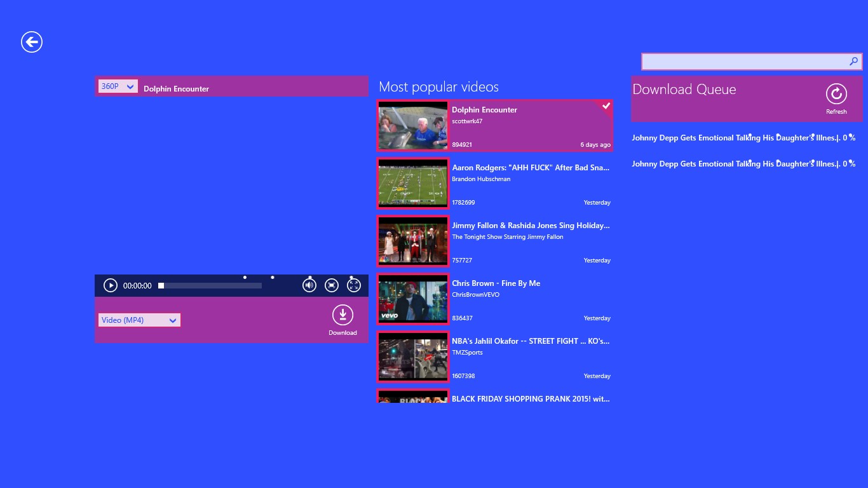The image size is (868, 488).
Task: Open the Jimmy Fallon video thumbnail
Action: (412, 241)
